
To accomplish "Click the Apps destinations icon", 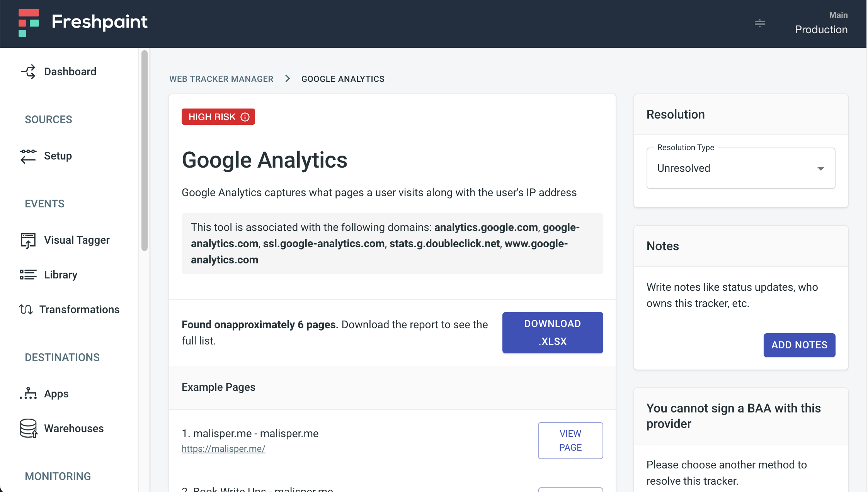I will click(28, 394).
